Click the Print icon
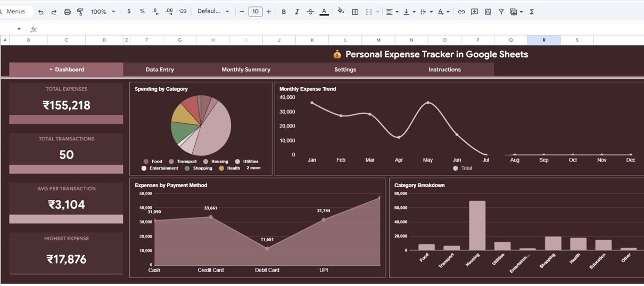 pos(67,12)
